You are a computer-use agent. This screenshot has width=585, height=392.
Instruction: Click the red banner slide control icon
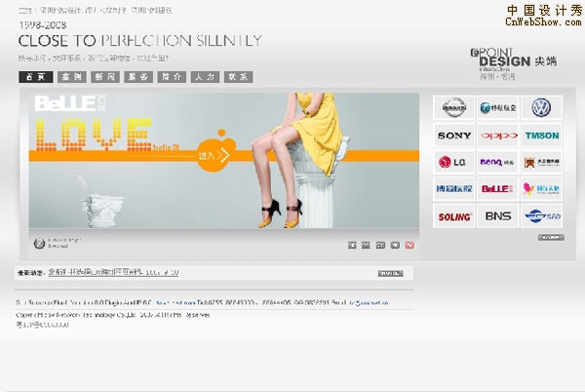409,245
